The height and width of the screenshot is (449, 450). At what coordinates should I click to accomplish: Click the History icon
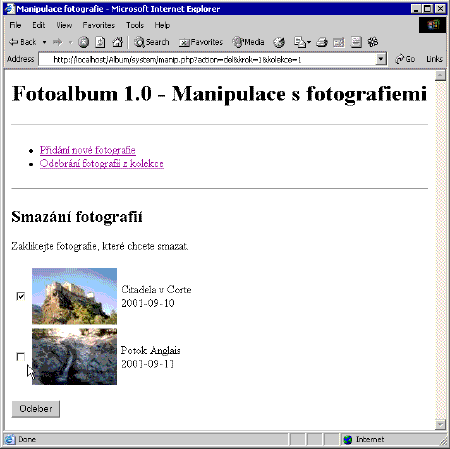point(279,42)
